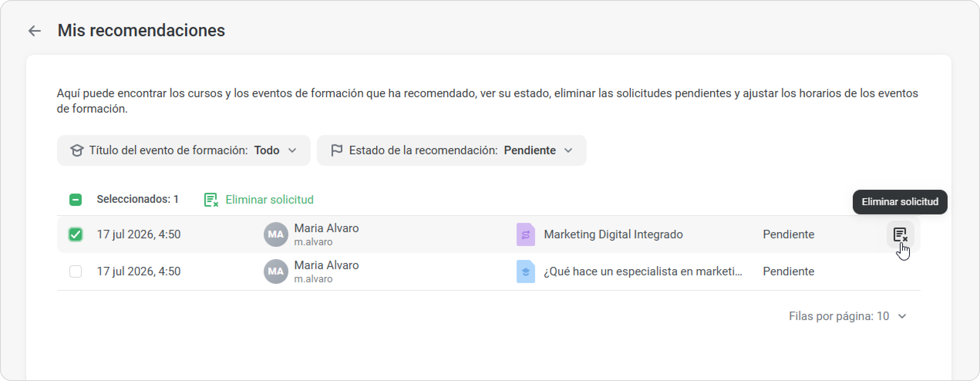Click the green Eliminar solicitud icon in the selection bar

click(x=211, y=200)
